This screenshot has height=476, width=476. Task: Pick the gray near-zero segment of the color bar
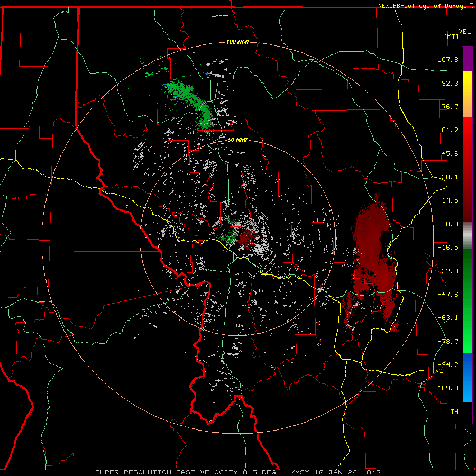467,235
